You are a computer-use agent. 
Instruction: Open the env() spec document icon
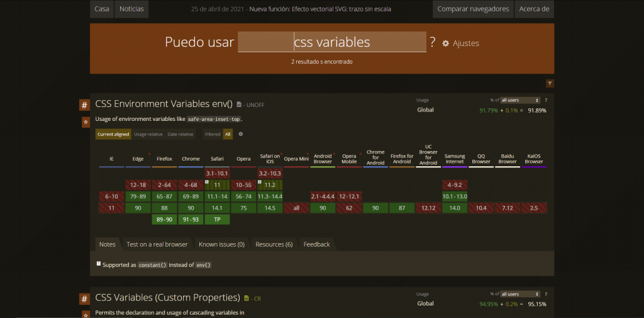pos(239,105)
